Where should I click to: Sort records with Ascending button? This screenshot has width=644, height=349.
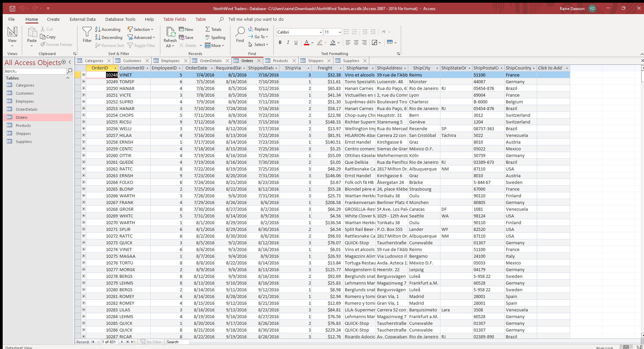[108, 30]
